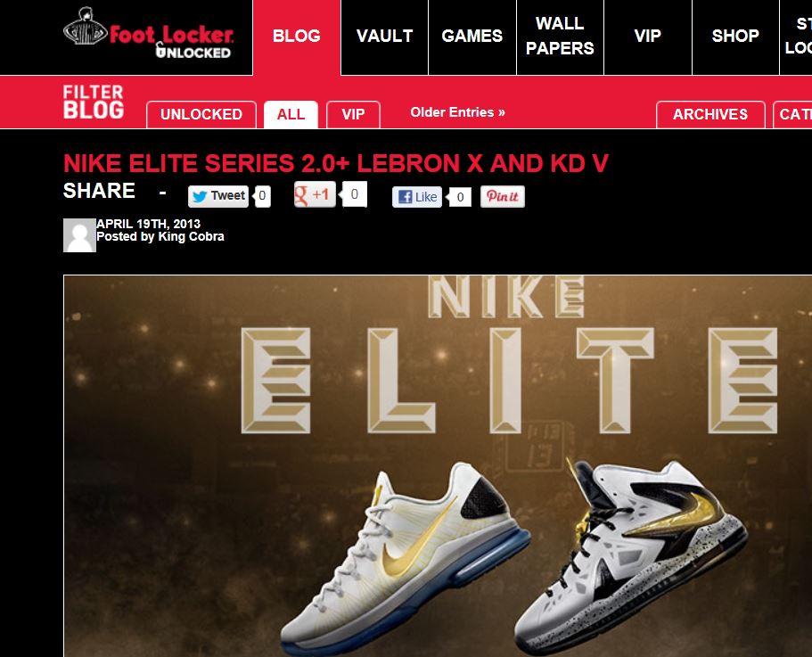This screenshot has width=812, height=657.
Task: Click the Foot Locker Unlocked logo
Action: [x=148, y=33]
